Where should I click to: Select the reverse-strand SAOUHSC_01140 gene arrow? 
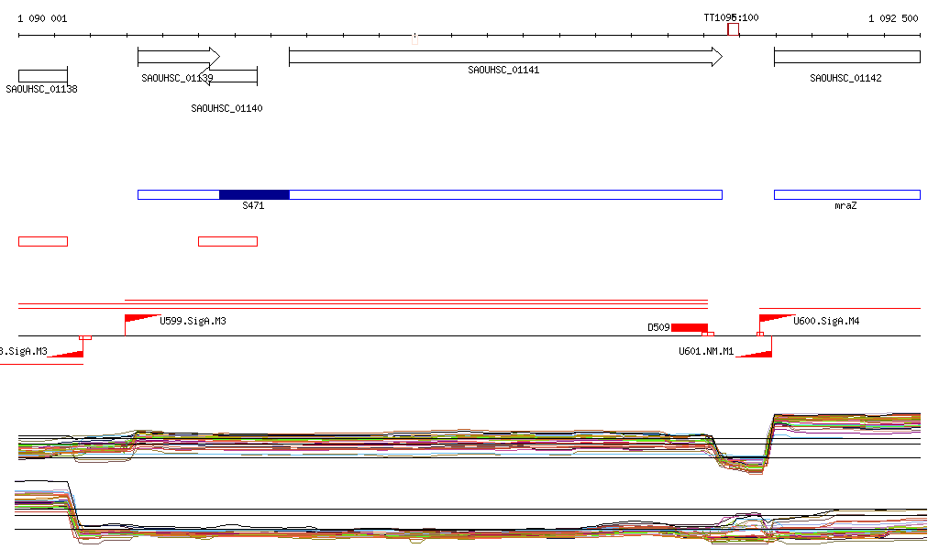point(232,75)
